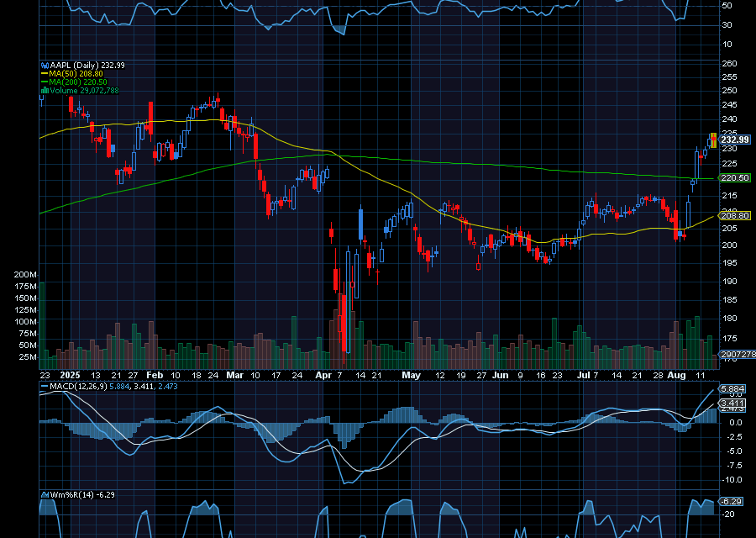Click the green 220.50 tag on right axis

click(x=735, y=178)
